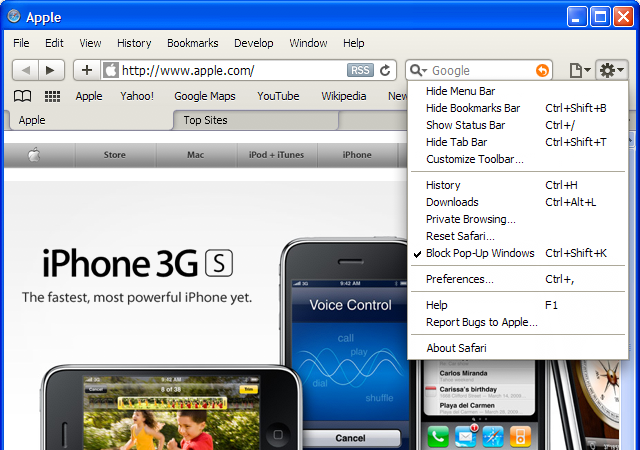The width and height of the screenshot is (640, 450).
Task: Select Report Bugs to Apple
Action: [518, 322]
